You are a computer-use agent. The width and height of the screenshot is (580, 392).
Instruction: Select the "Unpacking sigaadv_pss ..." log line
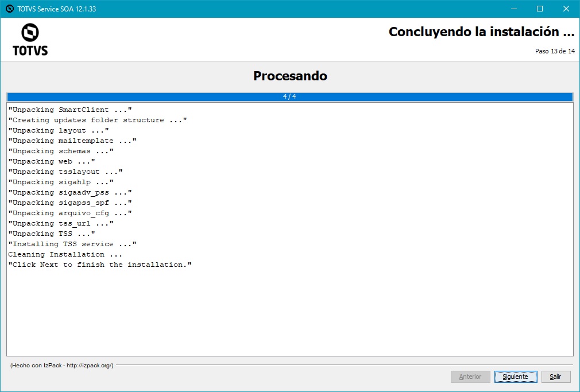[70, 193]
